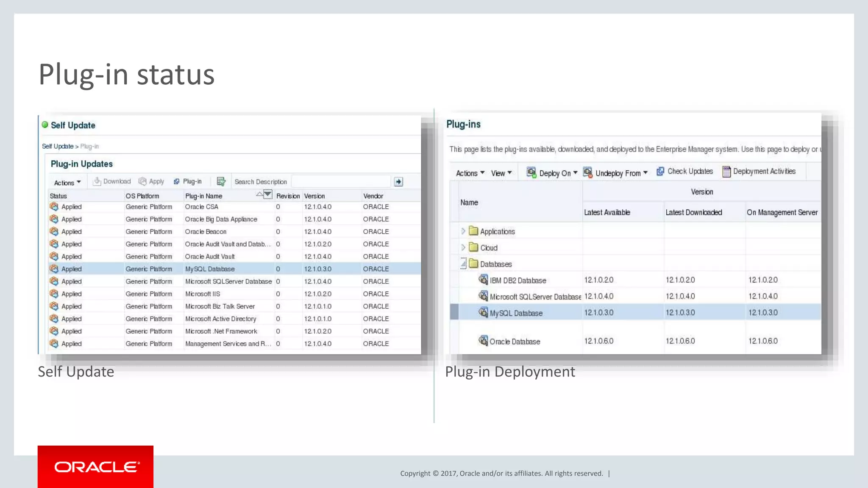Select the Microsoft Active Directory row name
This screenshot has width=868, height=488.
[221, 319]
